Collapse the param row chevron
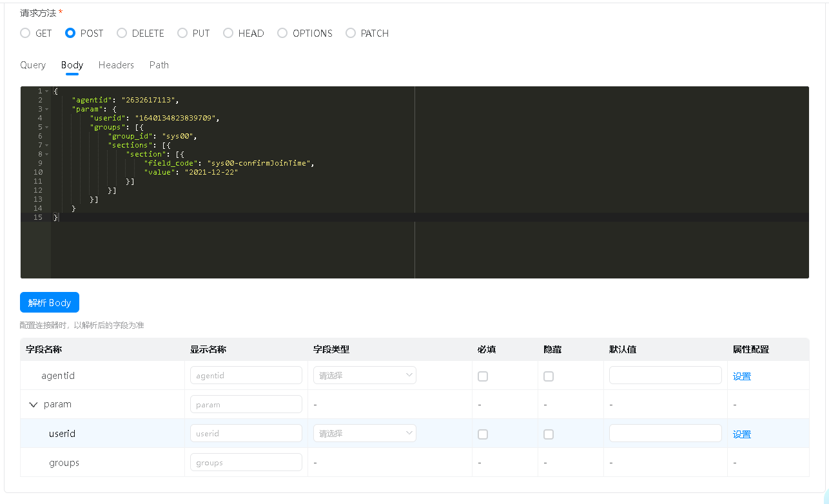Image resolution: width=829 pixels, height=504 pixels. [x=34, y=405]
